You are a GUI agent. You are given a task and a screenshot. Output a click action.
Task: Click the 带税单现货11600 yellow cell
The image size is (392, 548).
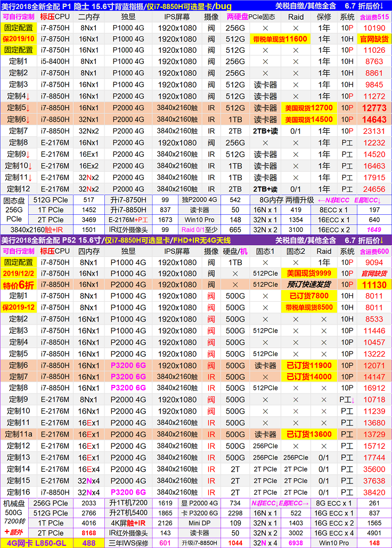click(279, 39)
